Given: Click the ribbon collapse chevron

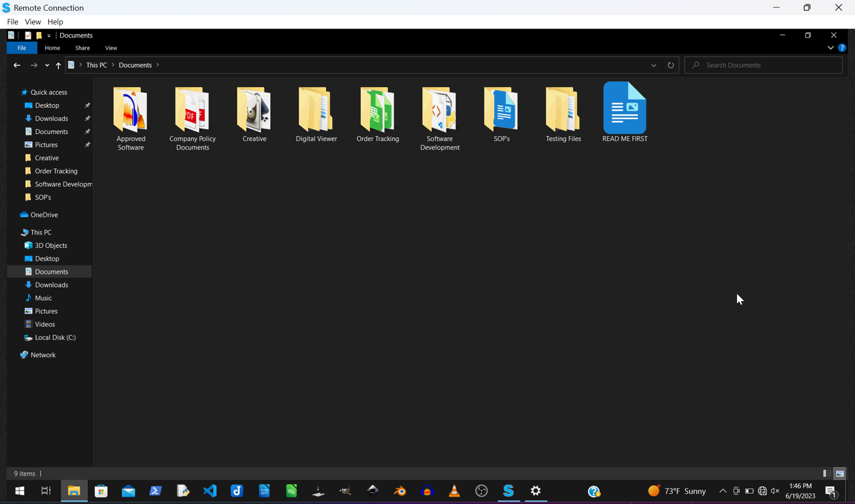Looking at the screenshot, I should [830, 48].
